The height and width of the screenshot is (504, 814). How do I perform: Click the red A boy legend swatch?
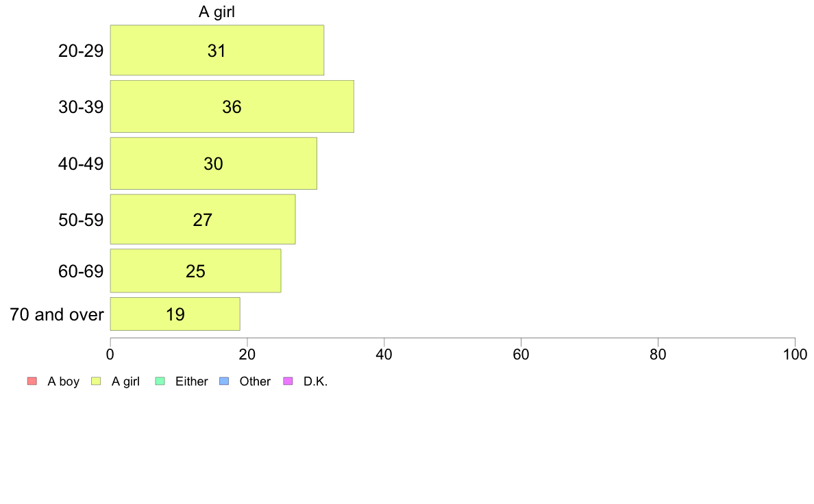coord(32,381)
